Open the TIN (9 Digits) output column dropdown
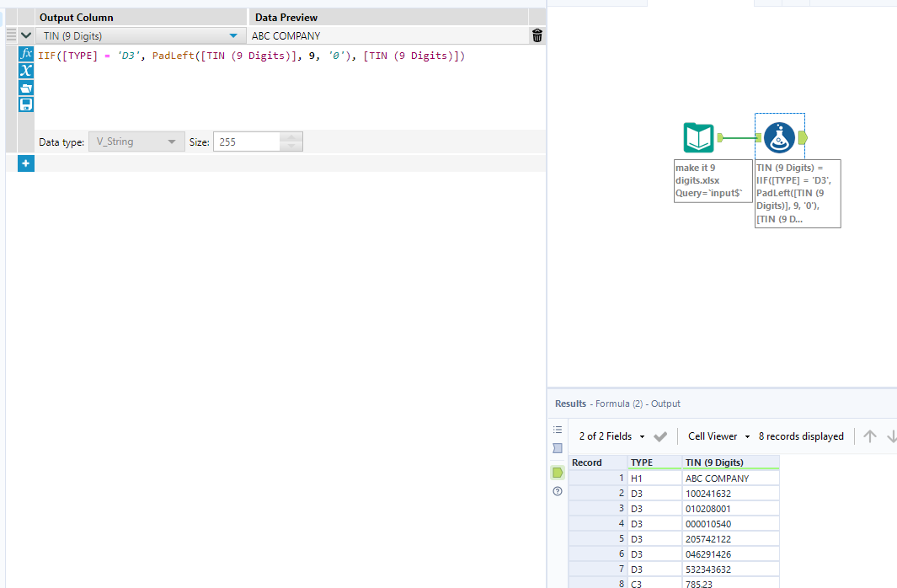 (234, 35)
